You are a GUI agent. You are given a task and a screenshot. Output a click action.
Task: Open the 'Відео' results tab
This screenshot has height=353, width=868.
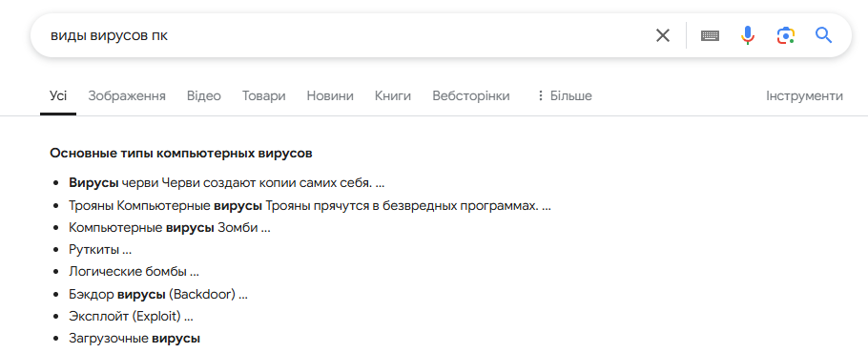[x=204, y=96]
